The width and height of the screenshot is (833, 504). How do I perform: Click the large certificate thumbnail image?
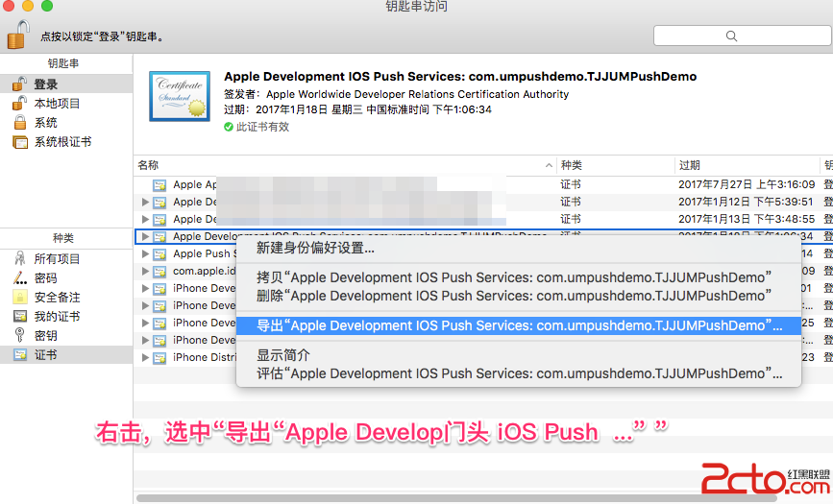click(x=180, y=96)
